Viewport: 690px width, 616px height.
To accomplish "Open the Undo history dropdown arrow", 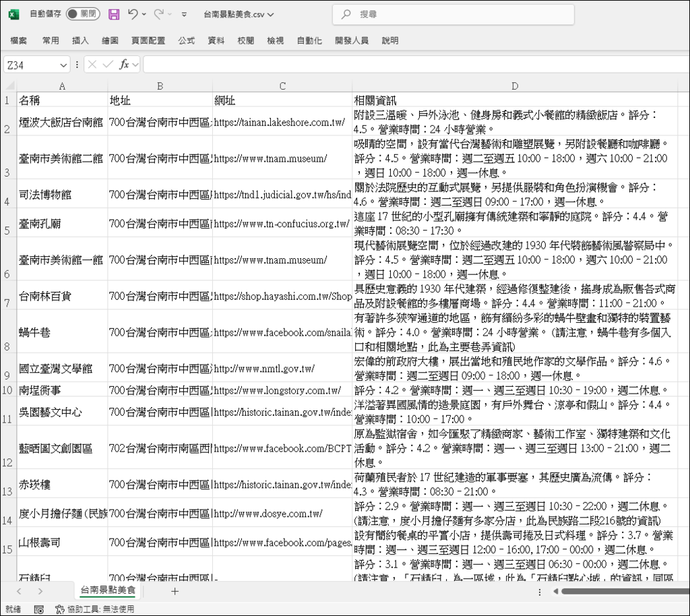I will [x=144, y=15].
